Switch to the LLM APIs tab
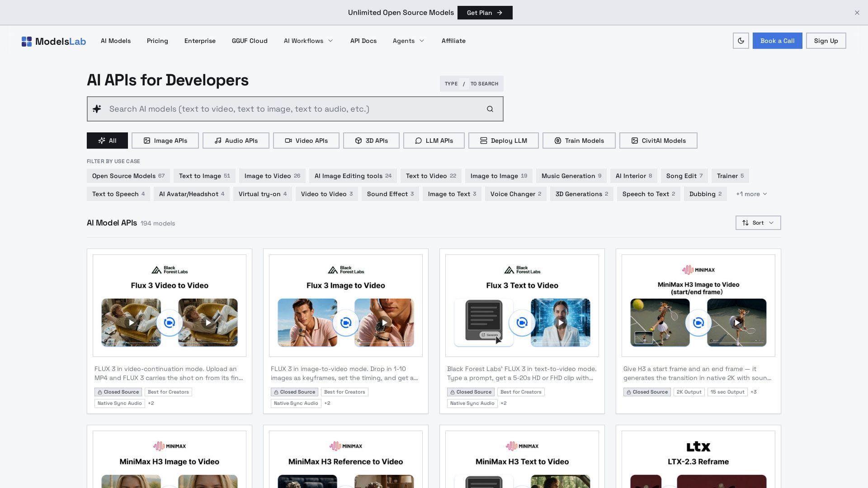868x488 pixels. [x=434, y=141]
